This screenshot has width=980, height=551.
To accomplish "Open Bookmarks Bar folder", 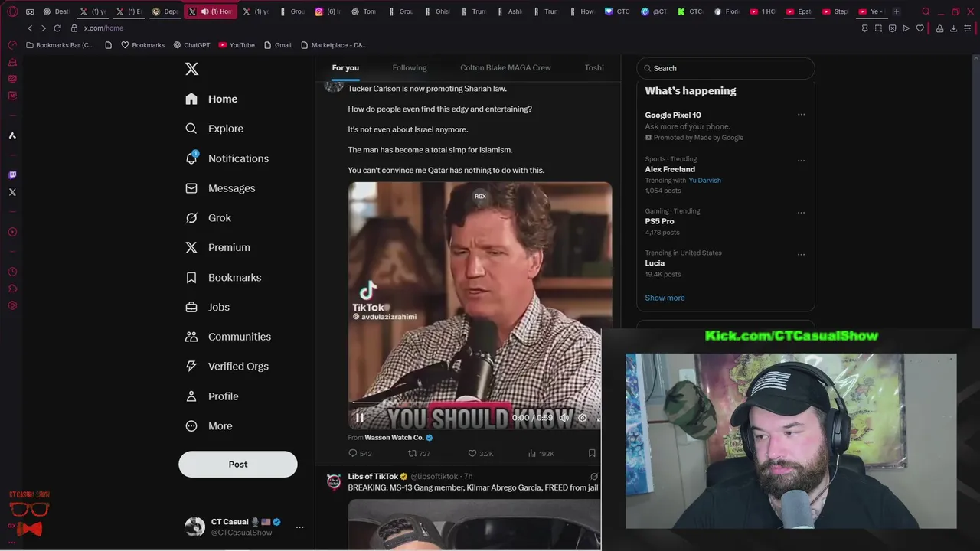I will coord(60,45).
